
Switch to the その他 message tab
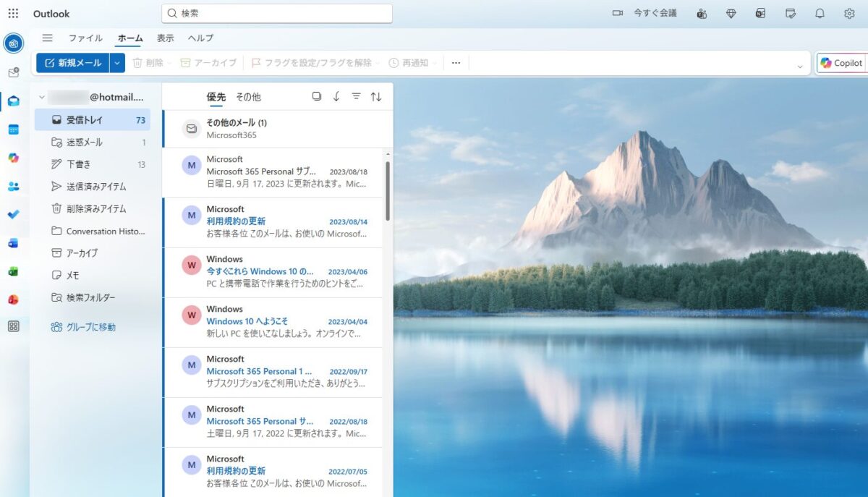coord(249,95)
